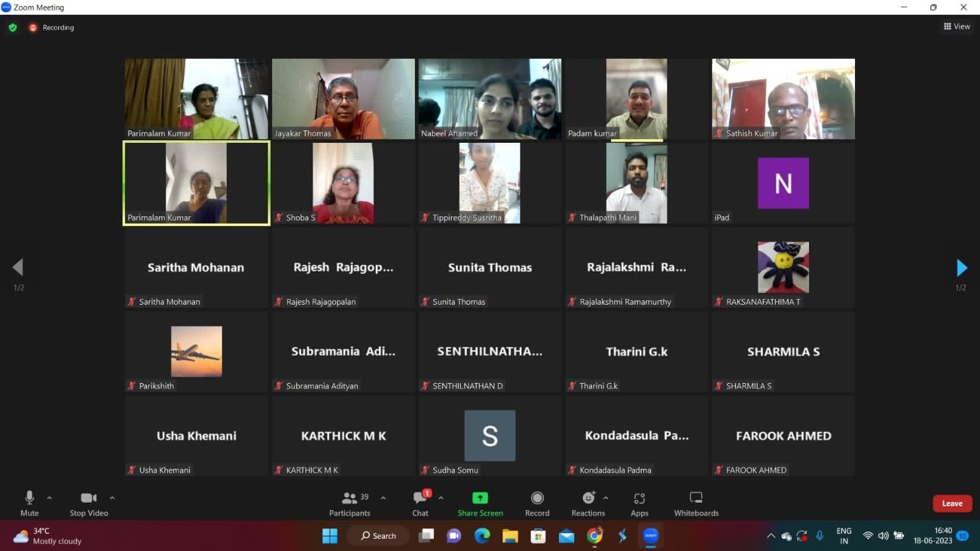Click the RAKSANAFATHIMA T avatar picture
The height and width of the screenshot is (551, 980).
(783, 267)
